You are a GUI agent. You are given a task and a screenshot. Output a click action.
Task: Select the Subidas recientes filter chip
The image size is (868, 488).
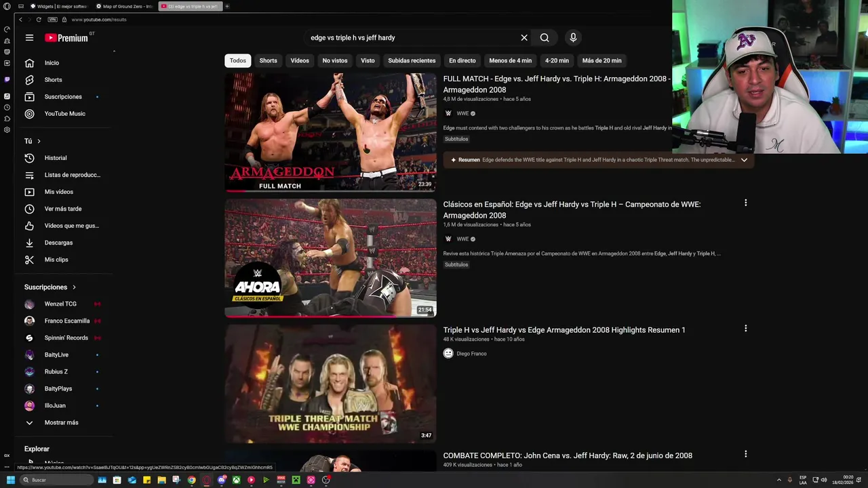(412, 60)
